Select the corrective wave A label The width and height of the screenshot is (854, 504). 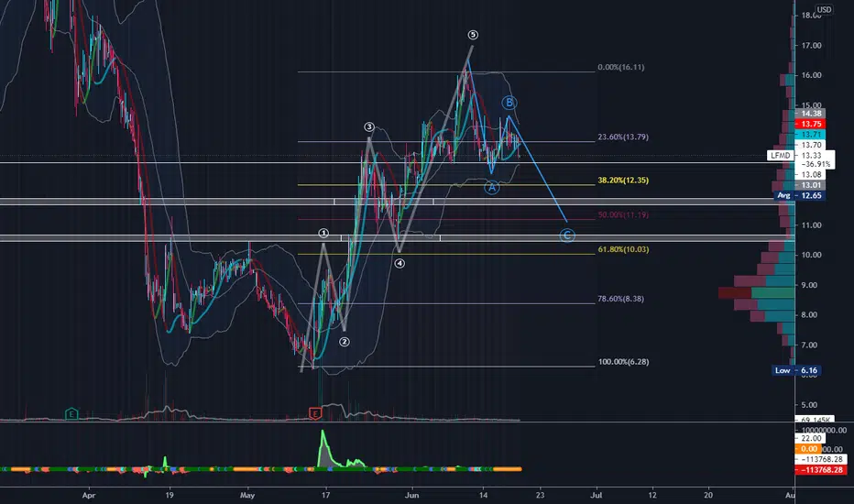[492, 188]
